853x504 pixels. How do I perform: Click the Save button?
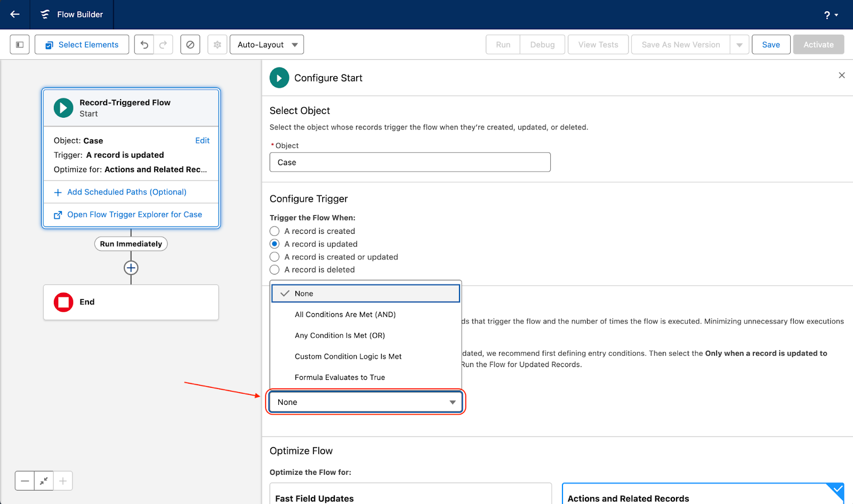tap(771, 45)
